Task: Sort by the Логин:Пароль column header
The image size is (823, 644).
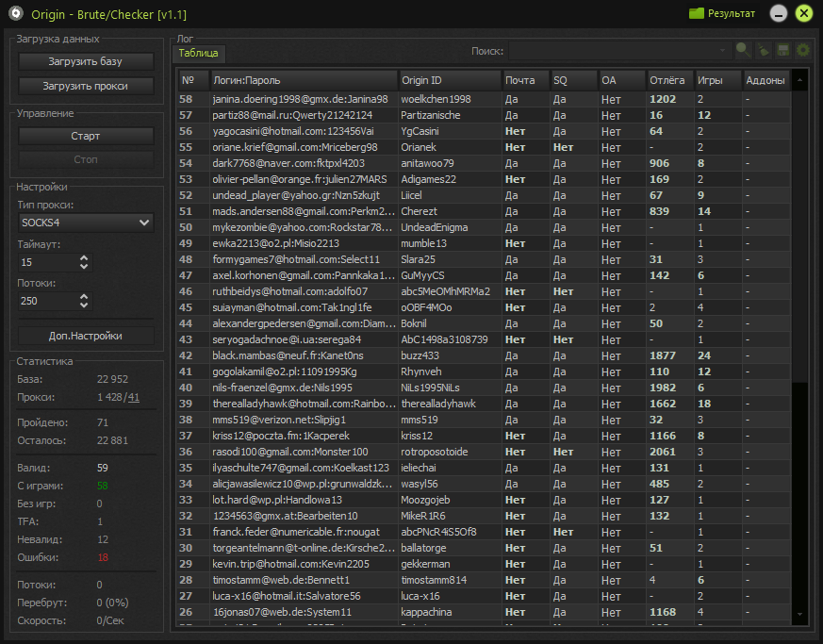Action: [x=304, y=80]
